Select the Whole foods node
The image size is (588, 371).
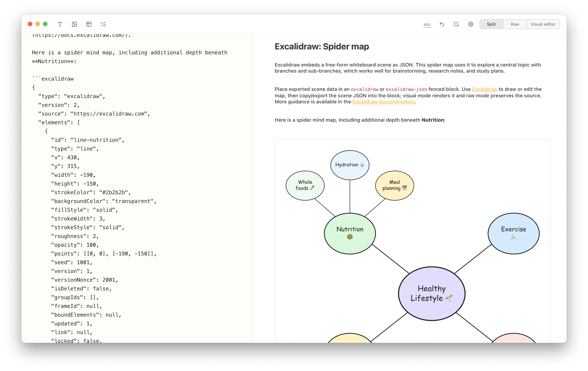click(305, 185)
